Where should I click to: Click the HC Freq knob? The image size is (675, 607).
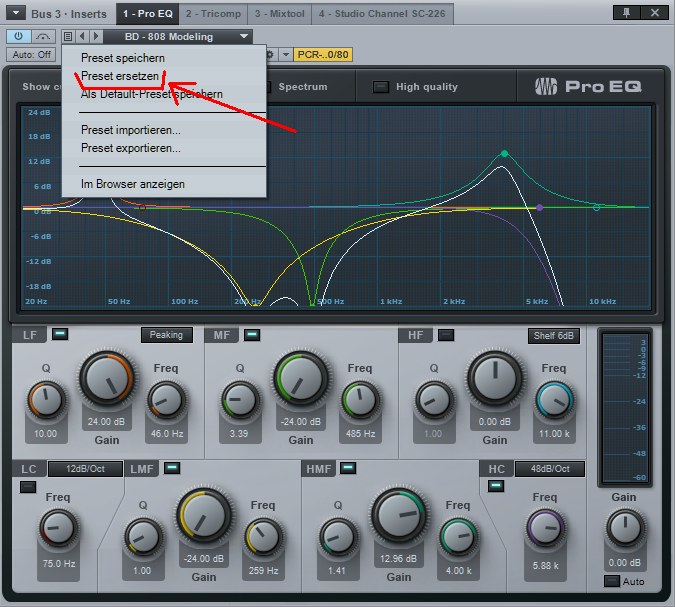click(x=545, y=529)
